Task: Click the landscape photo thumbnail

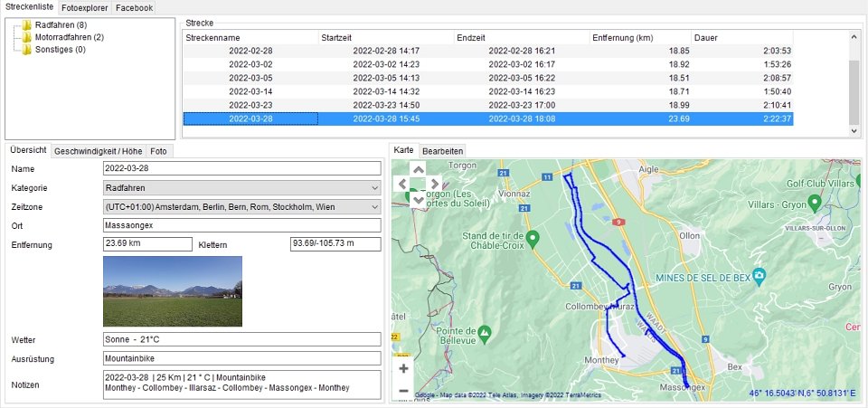Action: pyautogui.click(x=173, y=290)
